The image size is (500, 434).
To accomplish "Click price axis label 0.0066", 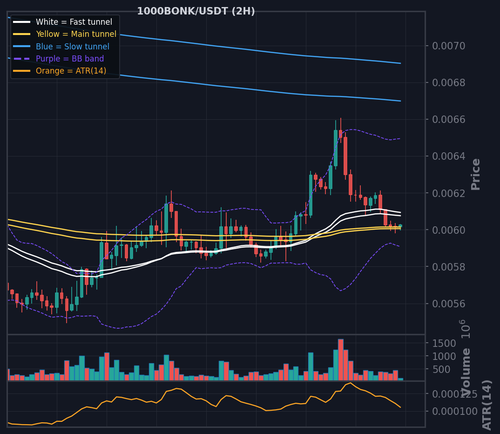I will coord(448,119).
